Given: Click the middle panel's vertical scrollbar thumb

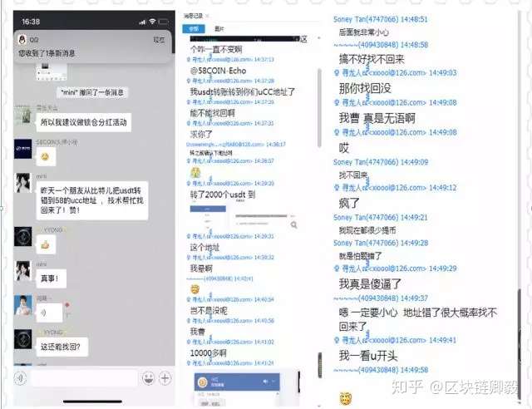Looking at the screenshot, I should coord(319,108).
